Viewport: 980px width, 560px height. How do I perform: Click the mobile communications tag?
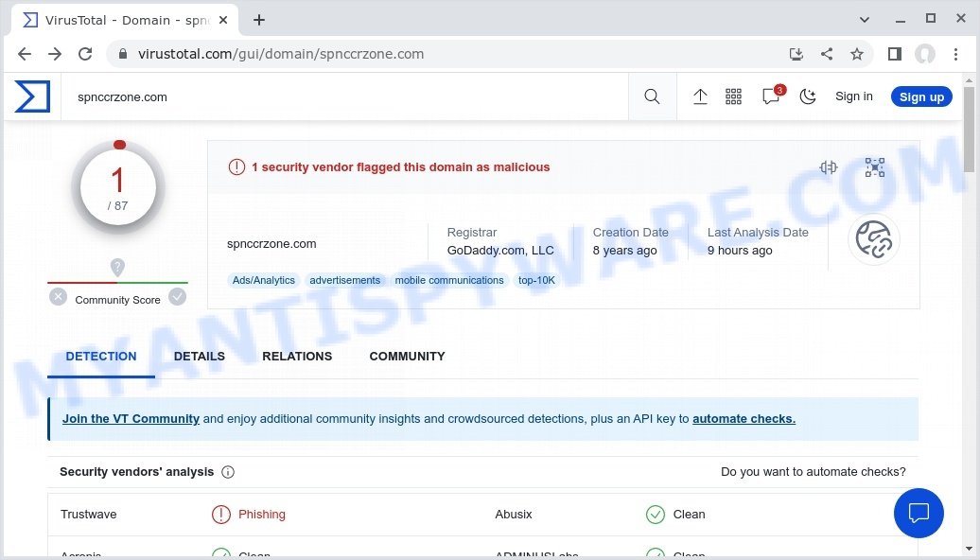(449, 280)
